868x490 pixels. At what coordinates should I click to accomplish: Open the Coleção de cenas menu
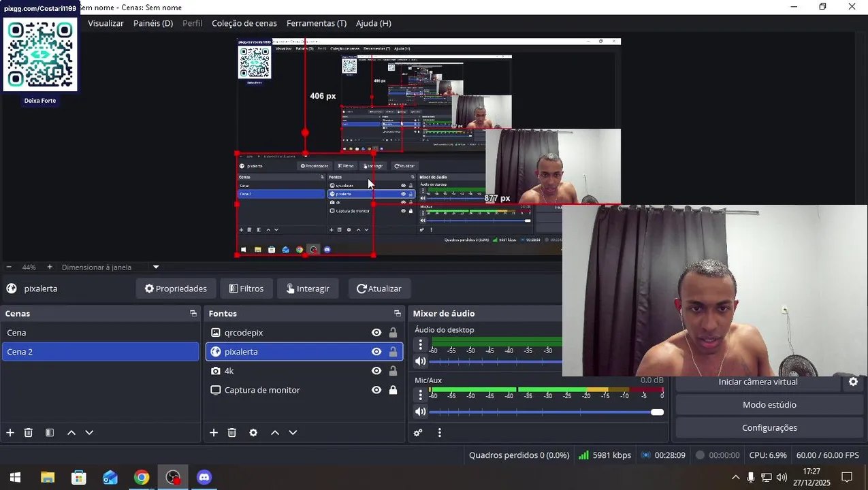point(244,23)
